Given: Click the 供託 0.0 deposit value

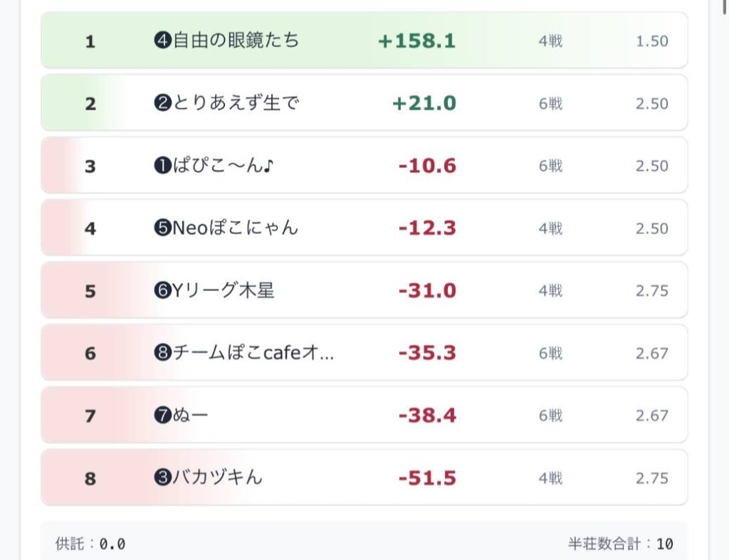Looking at the screenshot, I should 112,544.
